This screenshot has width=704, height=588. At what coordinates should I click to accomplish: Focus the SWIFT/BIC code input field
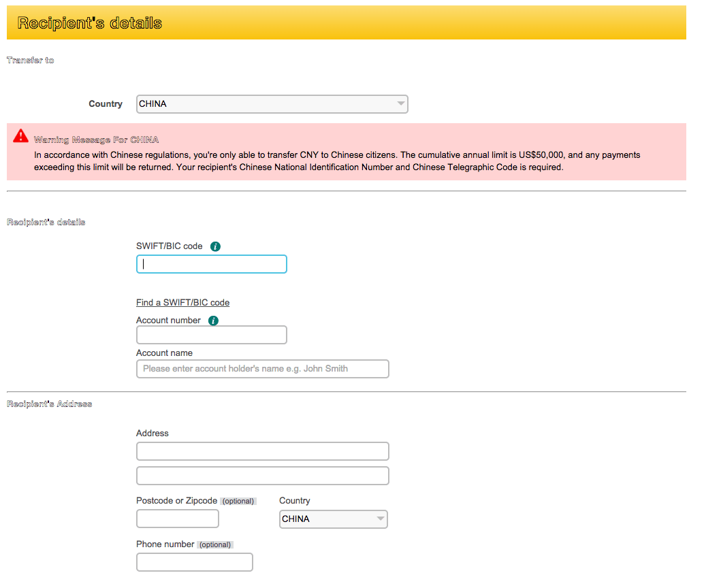coord(211,264)
